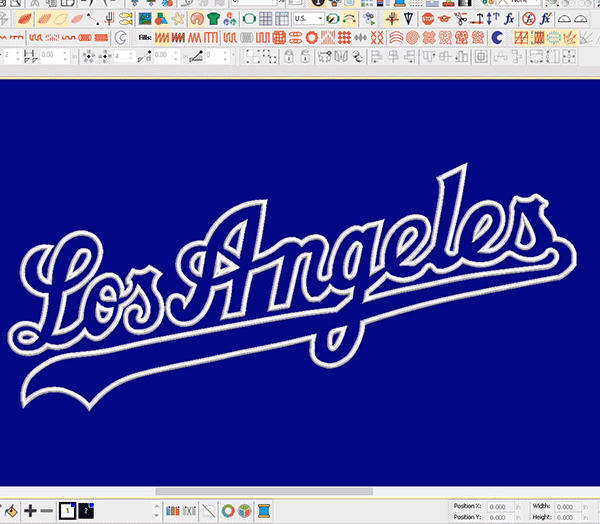Image resolution: width=600 pixels, height=524 pixels.
Task: Click the horizontal scrollbar thumb below canvas
Action: 264,491
